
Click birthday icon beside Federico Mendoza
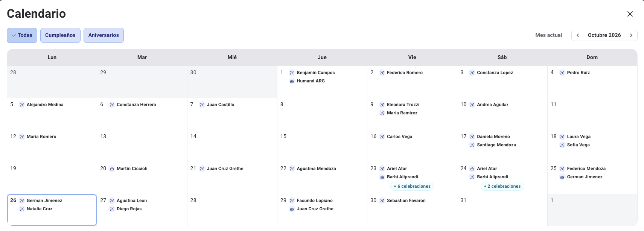tap(562, 169)
